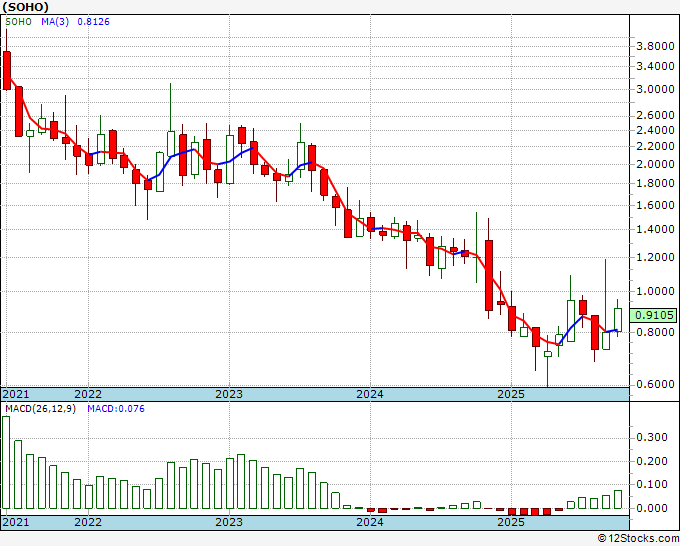Click the 0.100 MACD axis label

click(x=651, y=484)
